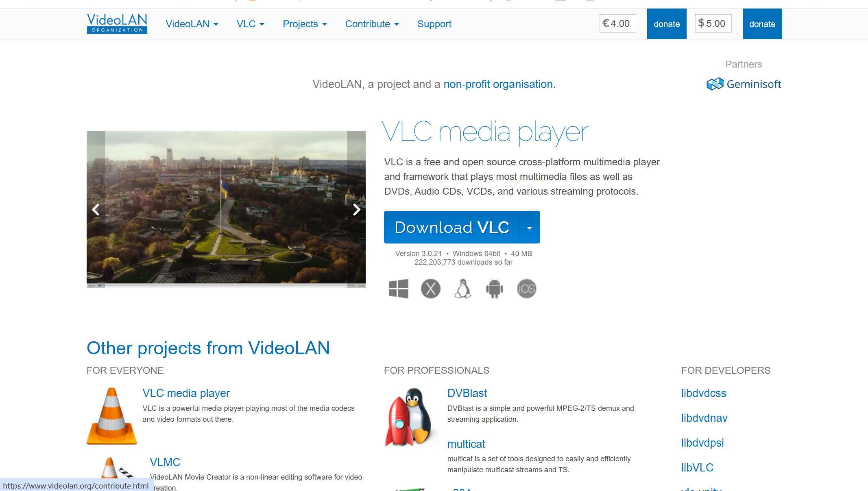Open the Android robot platform icon
This screenshot has height=491, width=868.
495,289
